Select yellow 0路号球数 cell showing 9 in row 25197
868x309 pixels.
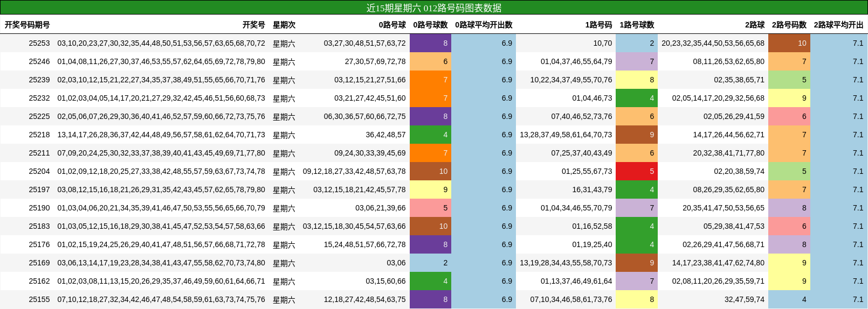[430, 189]
